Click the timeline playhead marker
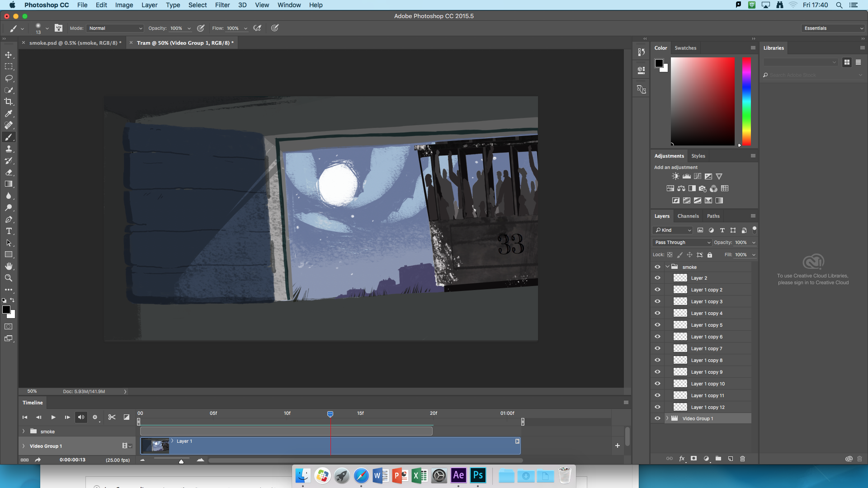 [x=330, y=414]
